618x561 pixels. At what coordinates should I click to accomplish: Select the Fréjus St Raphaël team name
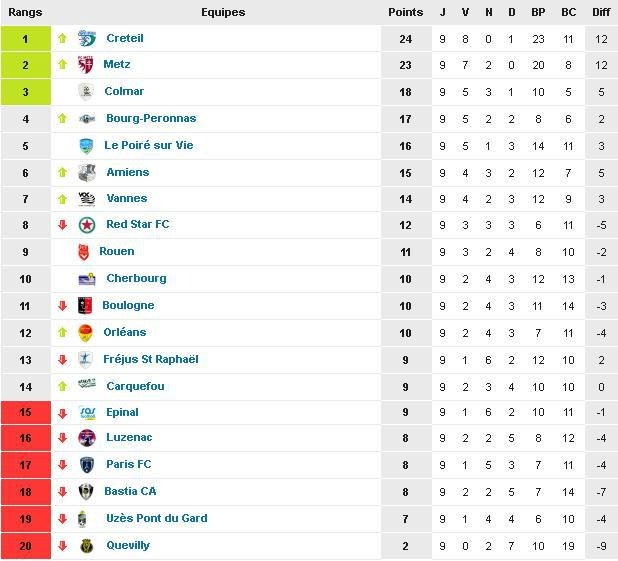(x=151, y=360)
